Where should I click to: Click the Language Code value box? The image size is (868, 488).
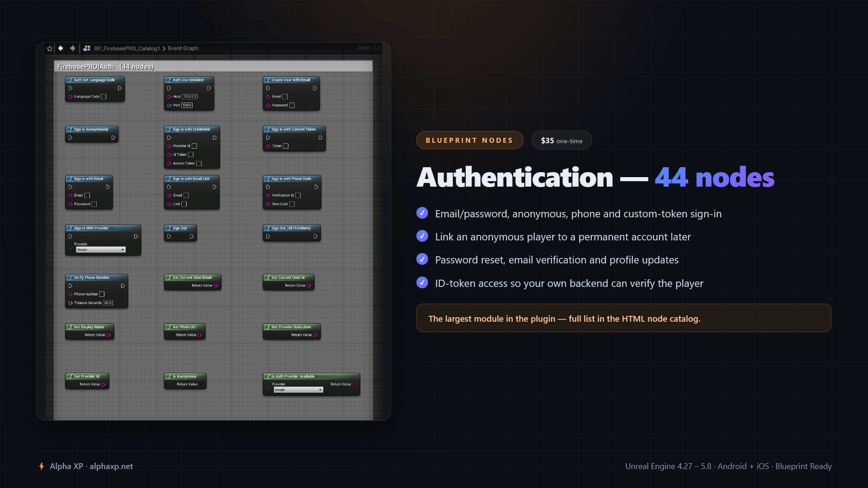click(x=104, y=97)
